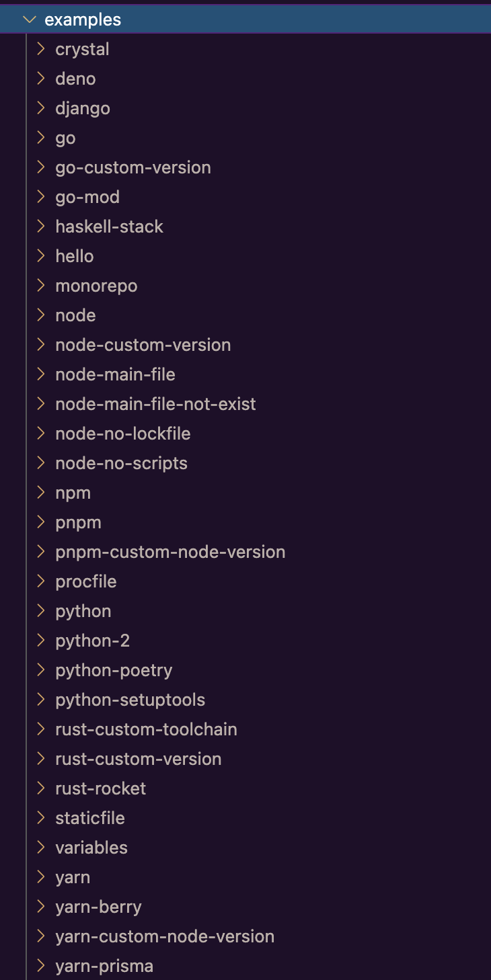Expand the monorepo folder
This screenshot has height=980, width=491.
(x=40, y=285)
